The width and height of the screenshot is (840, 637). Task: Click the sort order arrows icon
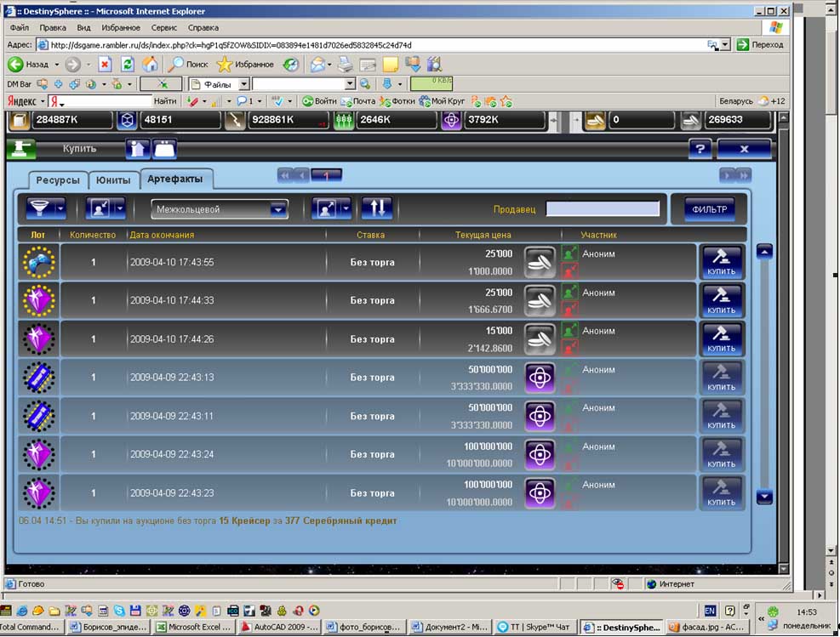(376, 208)
